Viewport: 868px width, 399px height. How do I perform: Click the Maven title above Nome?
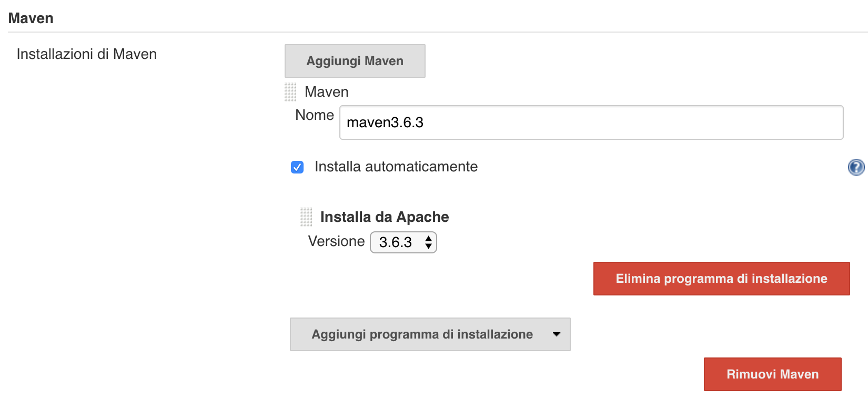[327, 92]
